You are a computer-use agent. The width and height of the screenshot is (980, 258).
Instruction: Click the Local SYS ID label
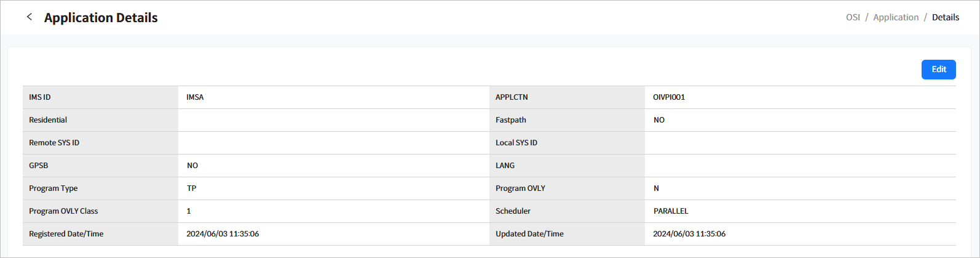[516, 143]
